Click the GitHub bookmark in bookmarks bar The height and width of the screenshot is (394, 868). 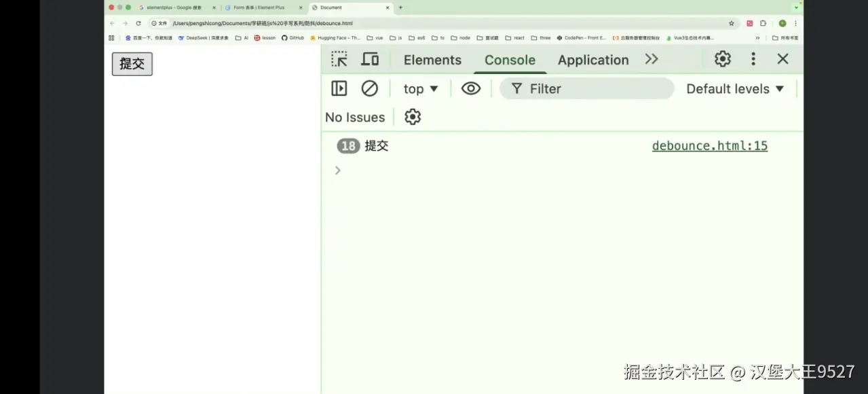pos(293,37)
